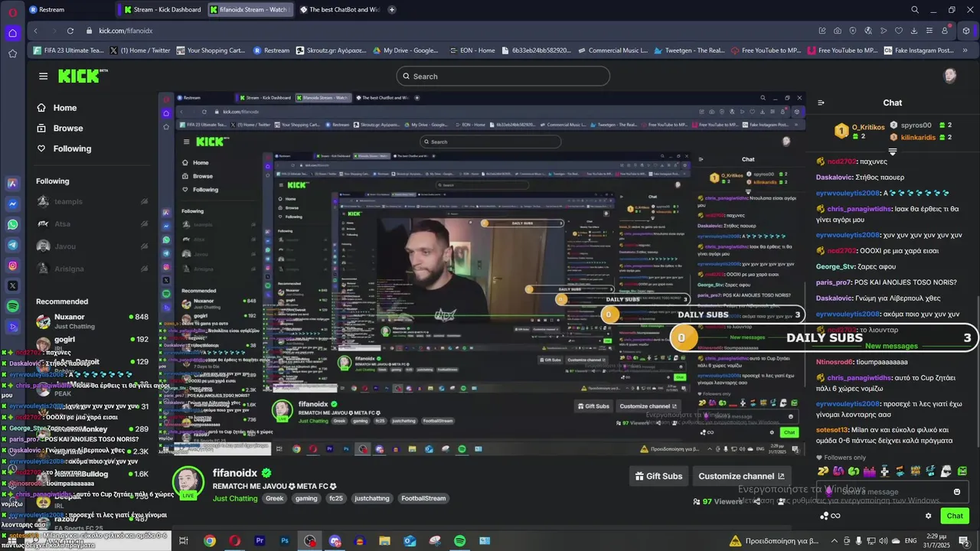Focus the Kick search box
Screen dimensions: 980x551
point(503,76)
